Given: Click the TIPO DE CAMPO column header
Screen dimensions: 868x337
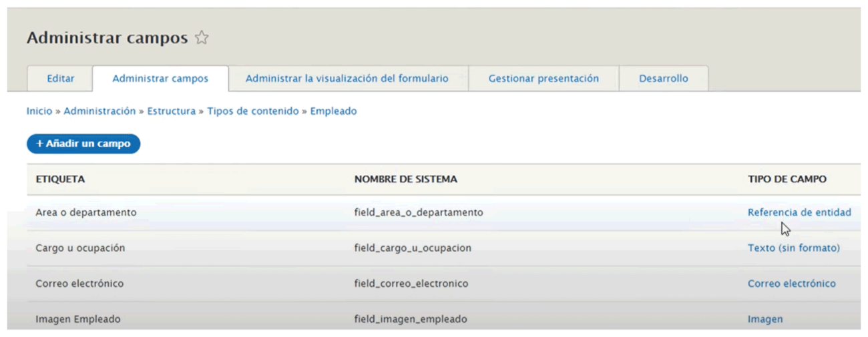Looking at the screenshot, I should coord(787,180).
